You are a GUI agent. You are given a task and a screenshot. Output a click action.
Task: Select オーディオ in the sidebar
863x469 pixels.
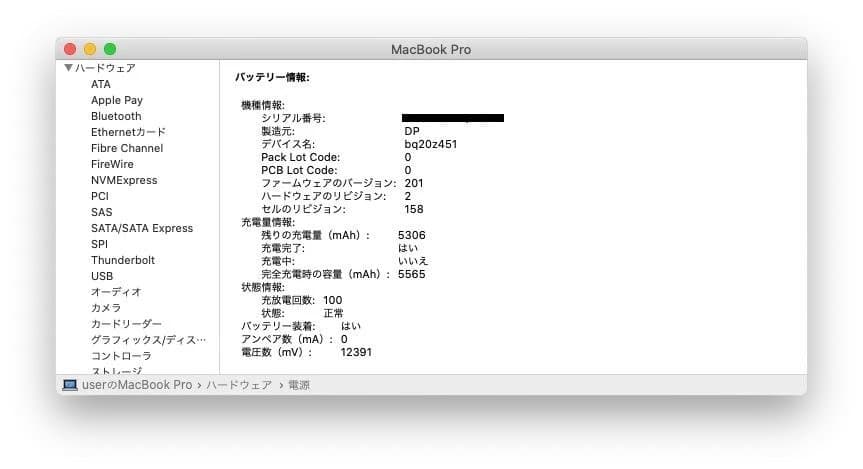pos(116,292)
